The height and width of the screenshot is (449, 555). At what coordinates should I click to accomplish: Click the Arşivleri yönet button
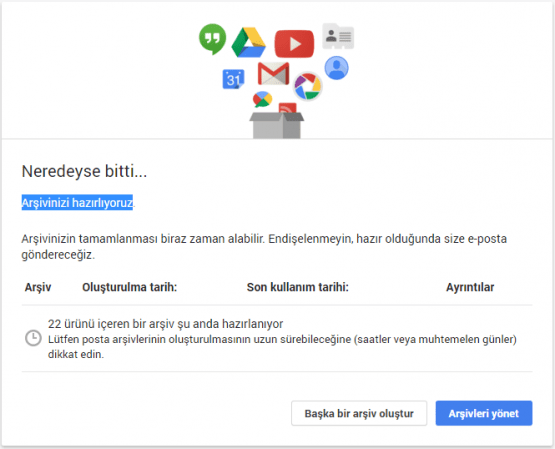point(484,413)
